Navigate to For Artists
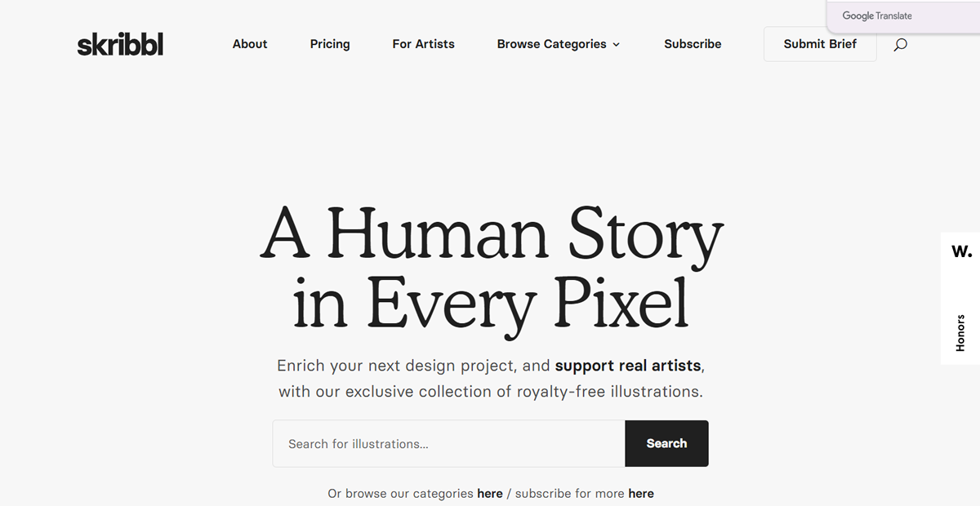 point(423,44)
